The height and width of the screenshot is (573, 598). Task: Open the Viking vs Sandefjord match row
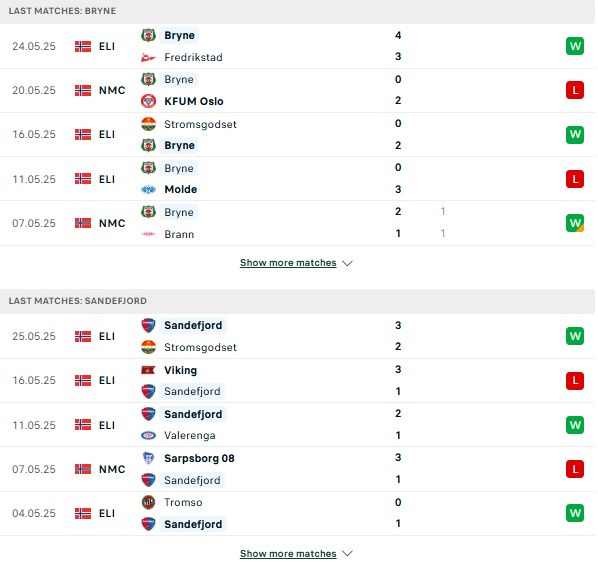(x=297, y=381)
